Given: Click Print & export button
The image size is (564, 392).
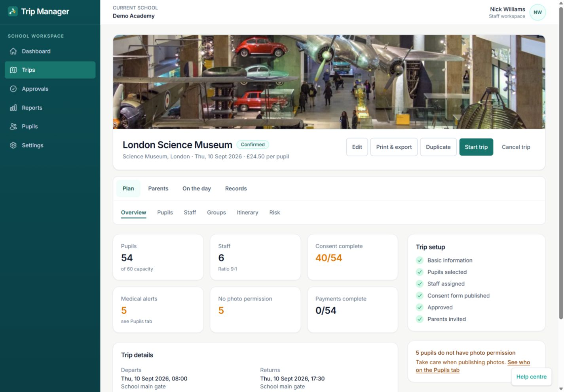Looking at the screenshot, I should click(394, 147).
